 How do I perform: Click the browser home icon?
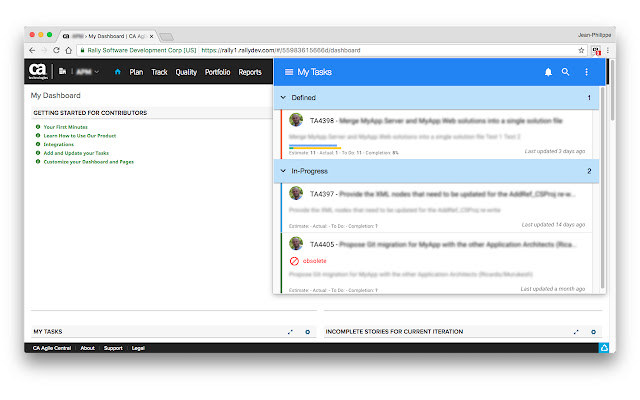click(69, 50)
